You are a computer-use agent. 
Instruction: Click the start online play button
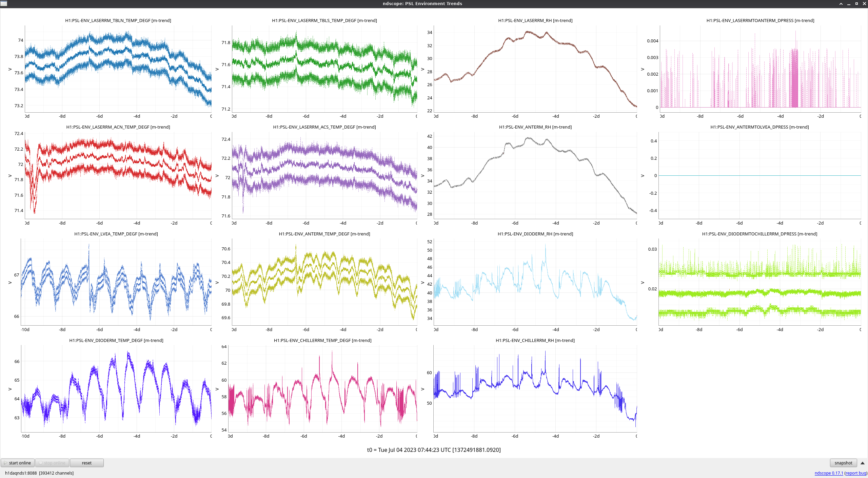click(18, 463)
